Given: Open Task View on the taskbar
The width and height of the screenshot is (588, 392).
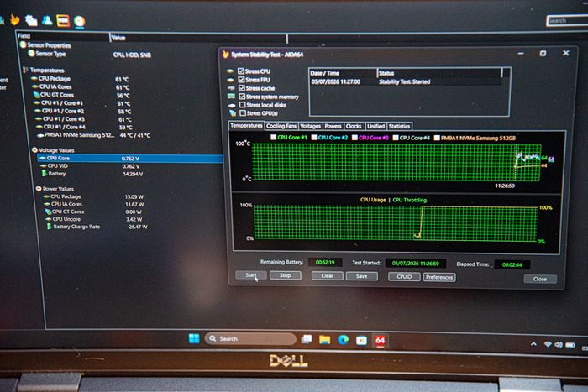Looking at the screenshot, I should point(307,339).
